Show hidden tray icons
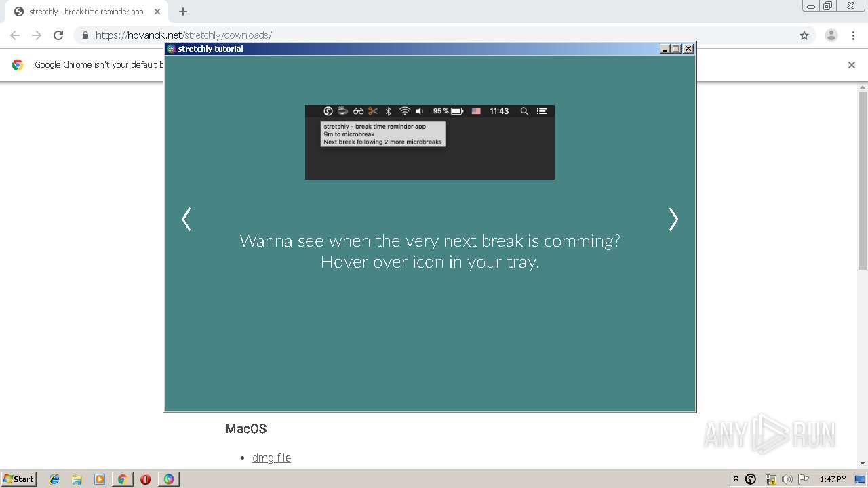 [736, 479]
